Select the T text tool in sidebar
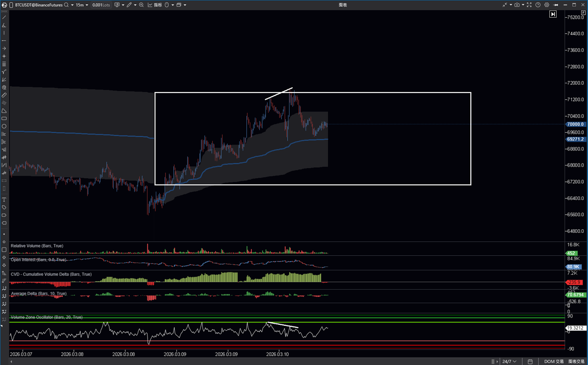Viewport: 588px width, 365px height. (x=4, y=200)
